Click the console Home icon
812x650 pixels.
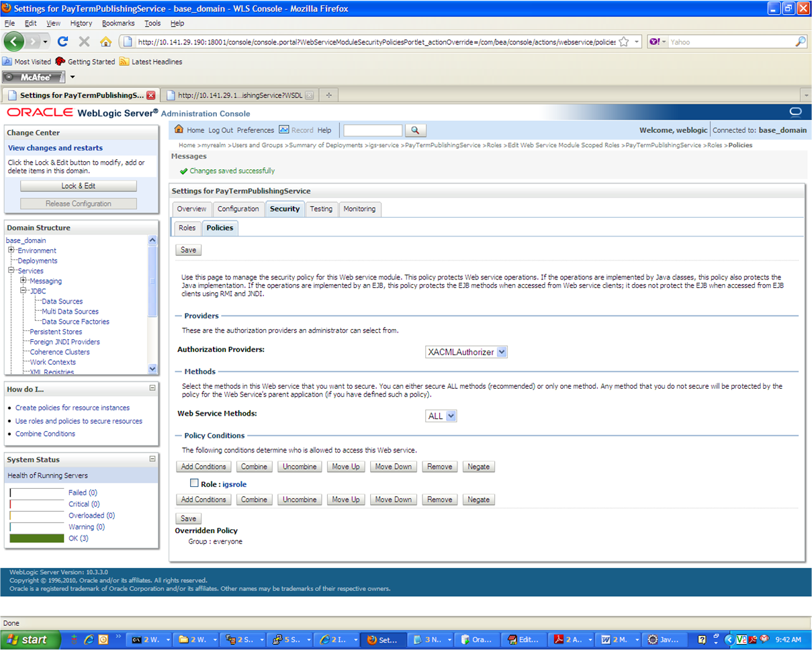click(x=179, y=130)
